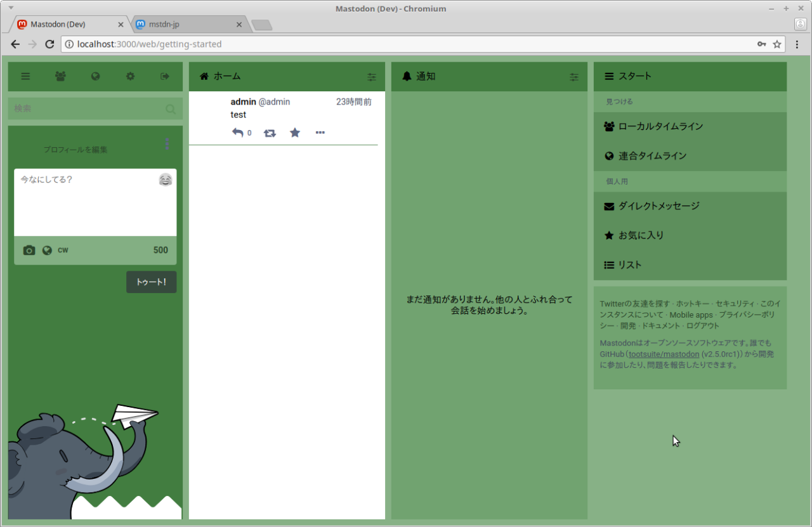The height and width of the screenshot is (527, 812).
Task: Click the プロフィールを編集 link
Action: (75, 150)
